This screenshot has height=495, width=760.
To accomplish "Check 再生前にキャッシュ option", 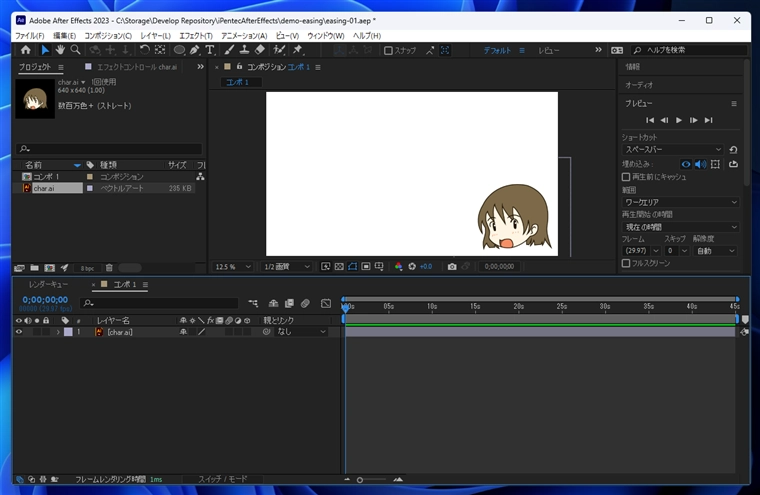I will [x=626, y=177].
